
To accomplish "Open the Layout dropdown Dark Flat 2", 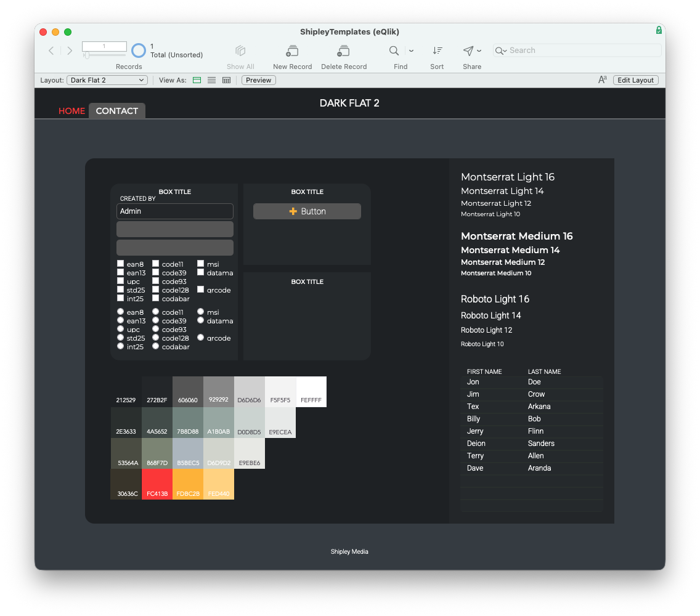I will coord(107,80).
